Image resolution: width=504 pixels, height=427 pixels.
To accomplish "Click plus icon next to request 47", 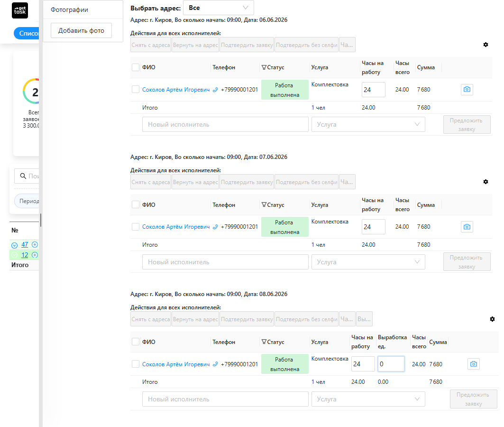I will click(35, 245).
